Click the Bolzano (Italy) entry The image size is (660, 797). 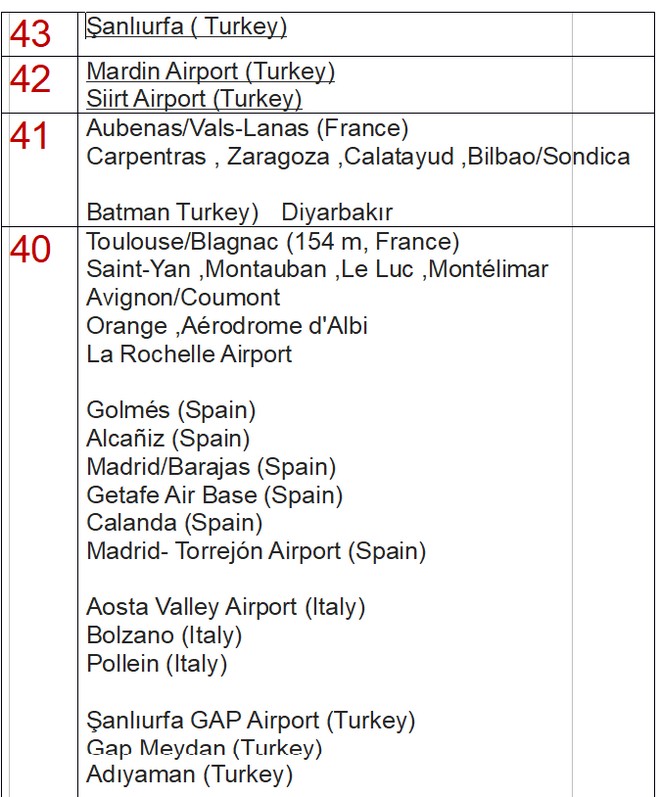[x=164, y=635]
